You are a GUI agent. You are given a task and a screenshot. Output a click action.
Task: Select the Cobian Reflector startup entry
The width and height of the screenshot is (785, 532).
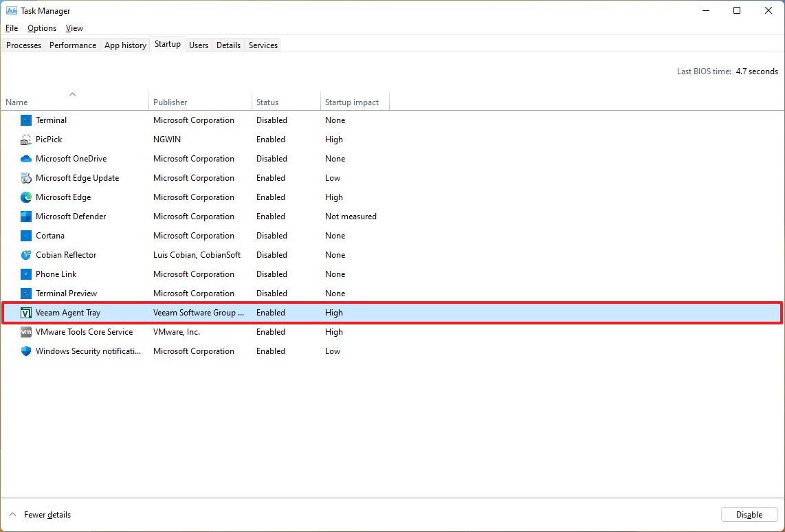pyautogui.click(x=66, y=255)
